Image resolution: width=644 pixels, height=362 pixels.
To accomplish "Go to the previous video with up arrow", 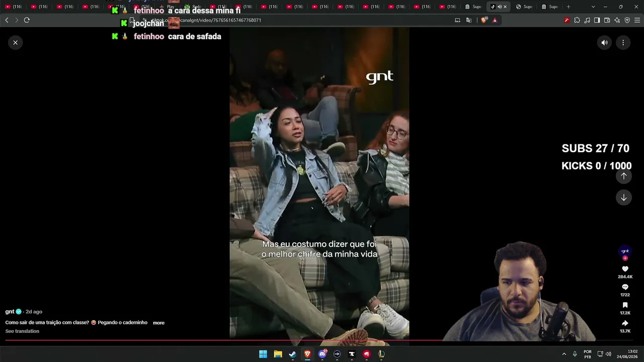I will [623, 176].
